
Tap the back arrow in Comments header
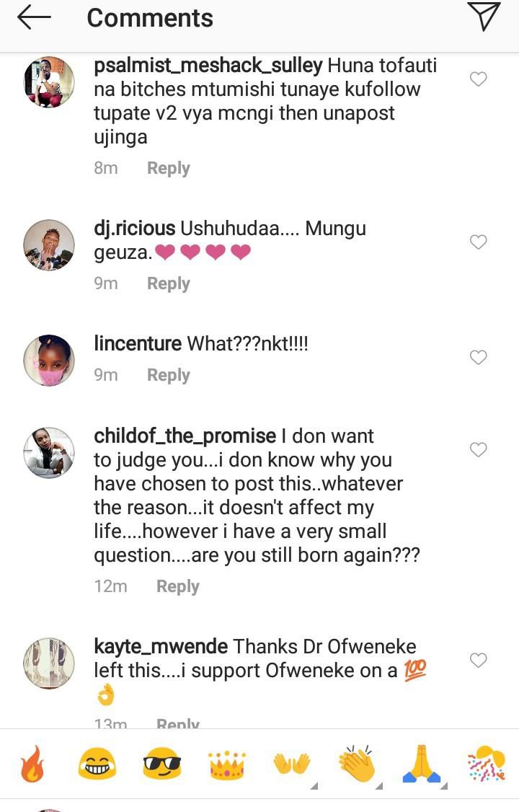point(33,17)
